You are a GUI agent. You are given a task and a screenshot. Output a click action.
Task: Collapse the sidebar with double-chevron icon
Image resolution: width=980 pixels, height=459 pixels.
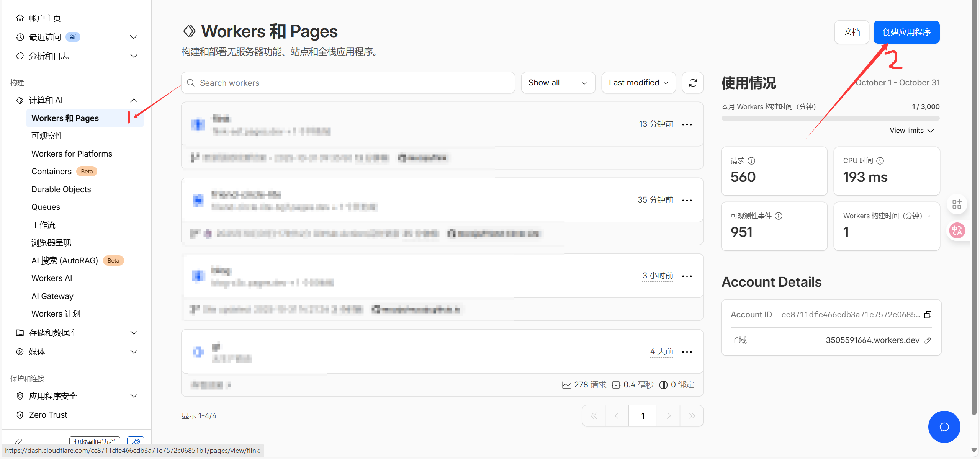(18, 442)
